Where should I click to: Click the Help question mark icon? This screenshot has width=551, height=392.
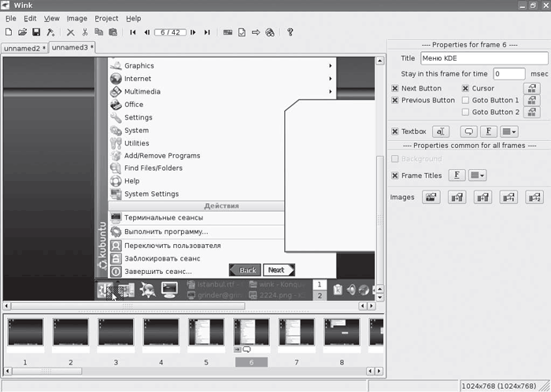(x=290, y=32)
